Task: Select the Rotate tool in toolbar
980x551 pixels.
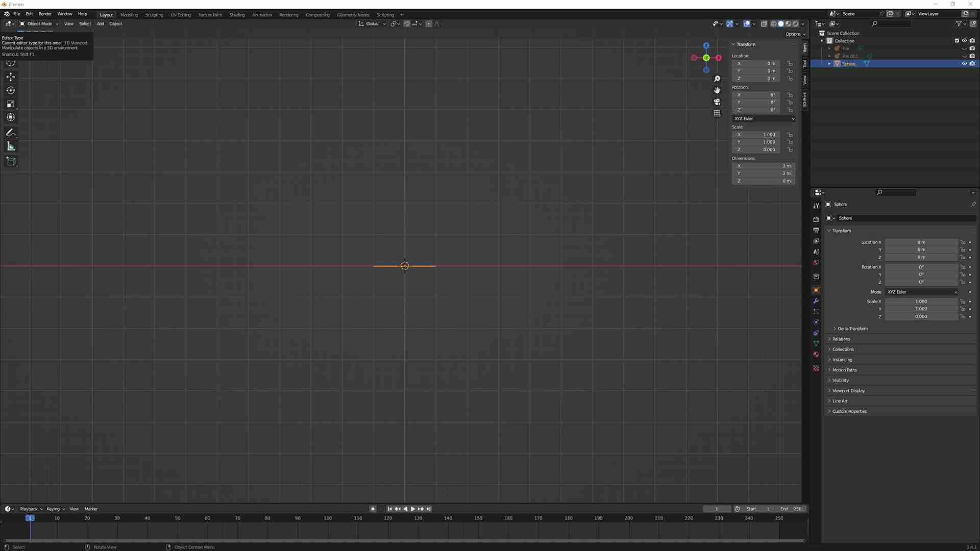Action: click(11, 90)
